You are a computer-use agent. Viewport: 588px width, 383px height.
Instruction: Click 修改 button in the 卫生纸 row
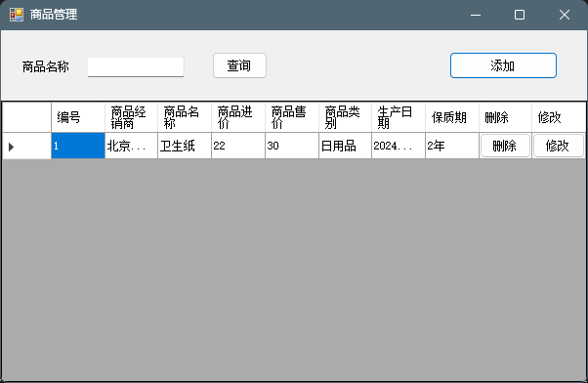(x=559, y=146)
